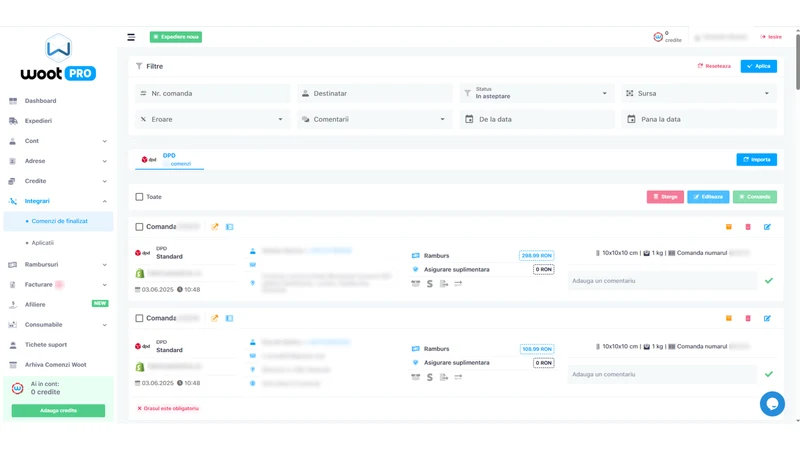Open external link icon for 298.99 RON order
Image resolution: width=800 pixels, height=450 pixels.
(215, 227)
